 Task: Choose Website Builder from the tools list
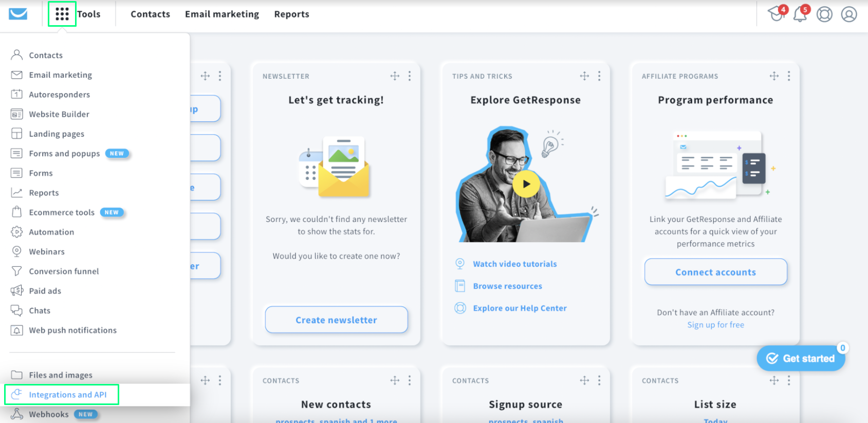(59, 114)
